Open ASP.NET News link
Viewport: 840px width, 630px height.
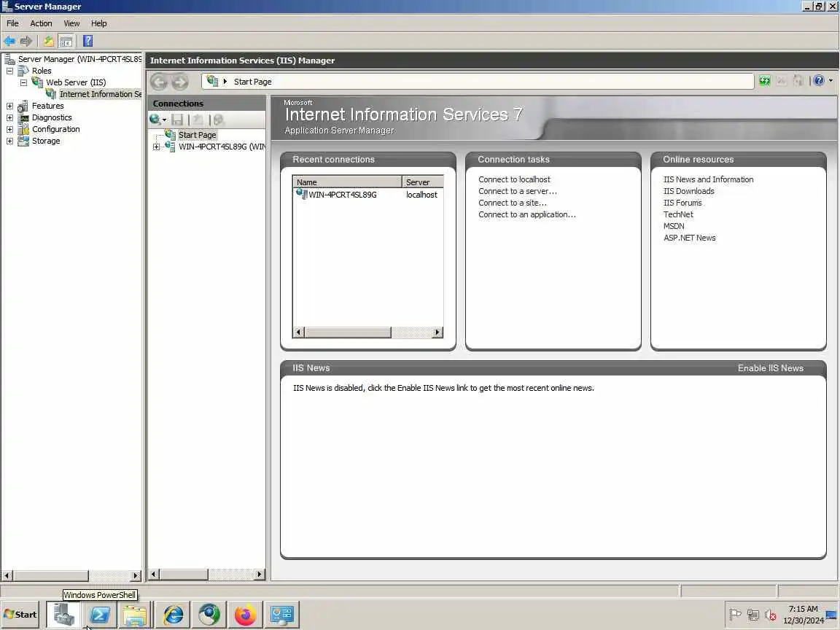tap(690, 238)
